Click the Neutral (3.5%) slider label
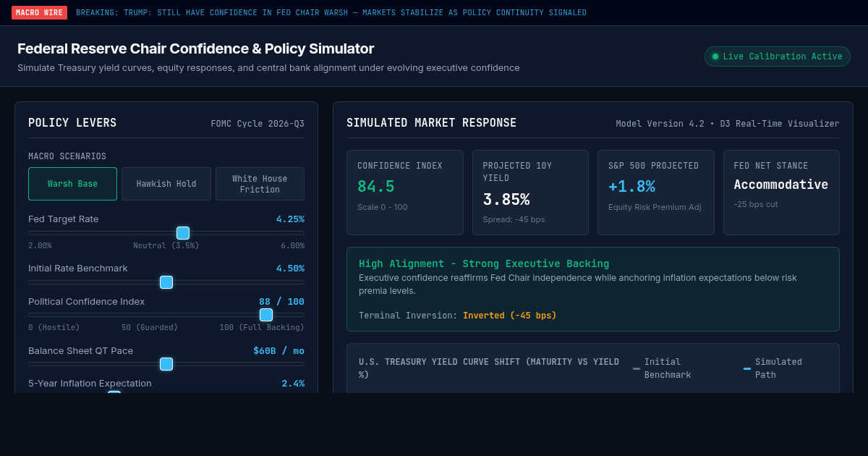This screenshot has height=456, width=868. (166, 246)
